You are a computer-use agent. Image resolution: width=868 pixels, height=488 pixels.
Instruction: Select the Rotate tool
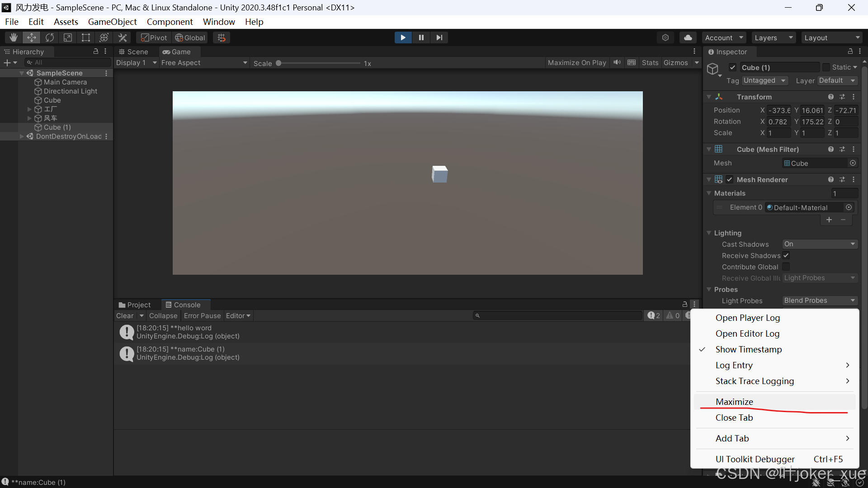click(49, 38)
